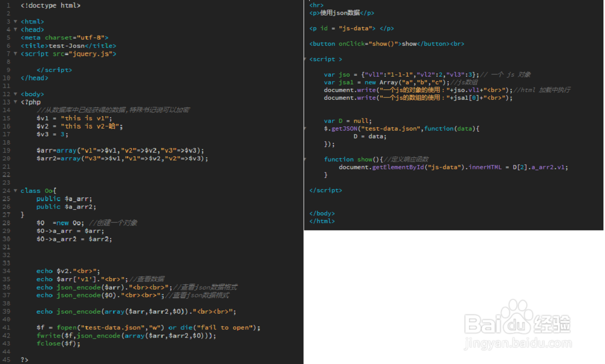Image resolution: width=605 pixels, height=364 pixels.
Task: Collapse the <html> code block fold arrow
Action: click(15, 21)
